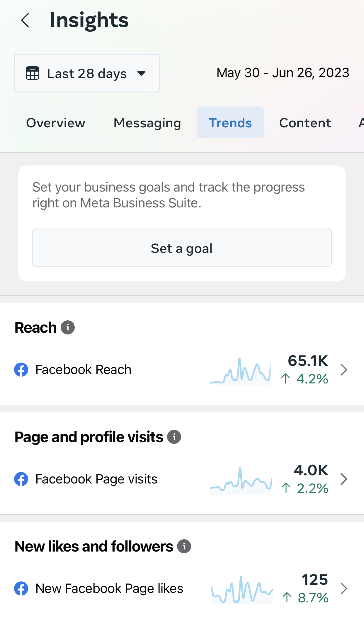Expand Facebook Page visits chevron
The height and width of the screenshot is (624, 364).
tap(344, 479)
